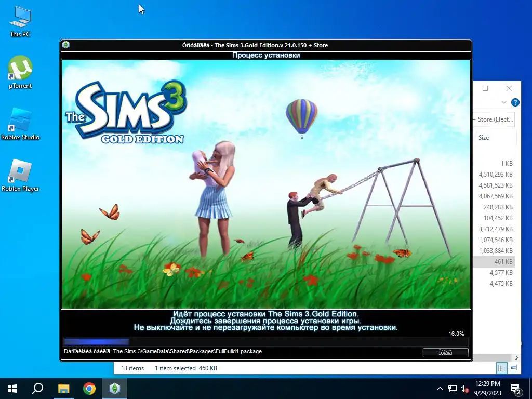Open the Windows Start menu

tap(12, 389)
